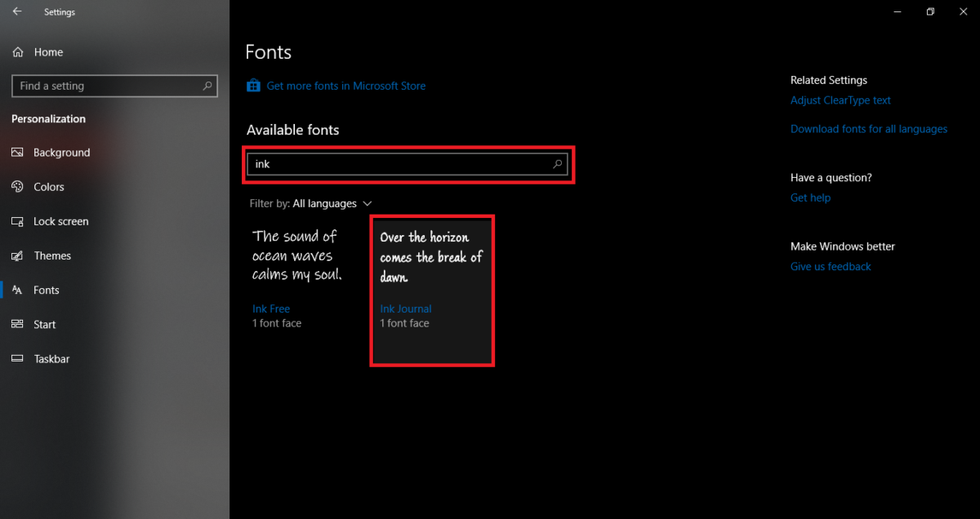Select the Ink Free font preview

297,255
